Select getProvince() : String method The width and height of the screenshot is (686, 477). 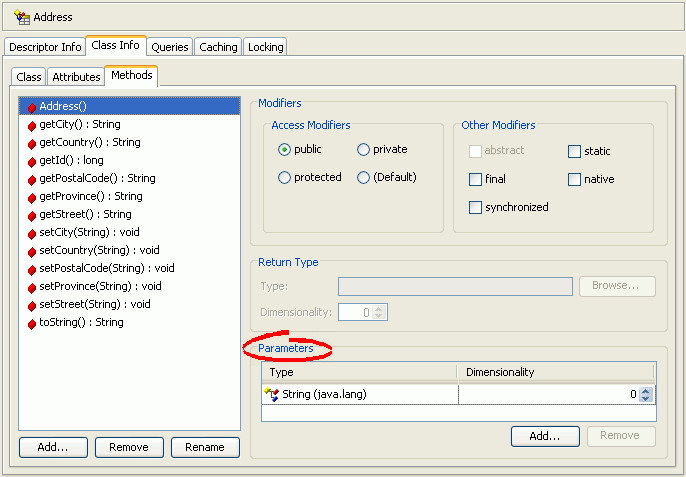(x=130, y=196)
